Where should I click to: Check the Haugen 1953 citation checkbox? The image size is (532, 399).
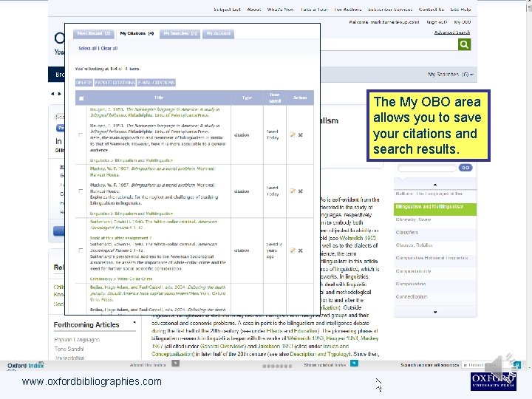pyautogui.click(x=81, y=134)
